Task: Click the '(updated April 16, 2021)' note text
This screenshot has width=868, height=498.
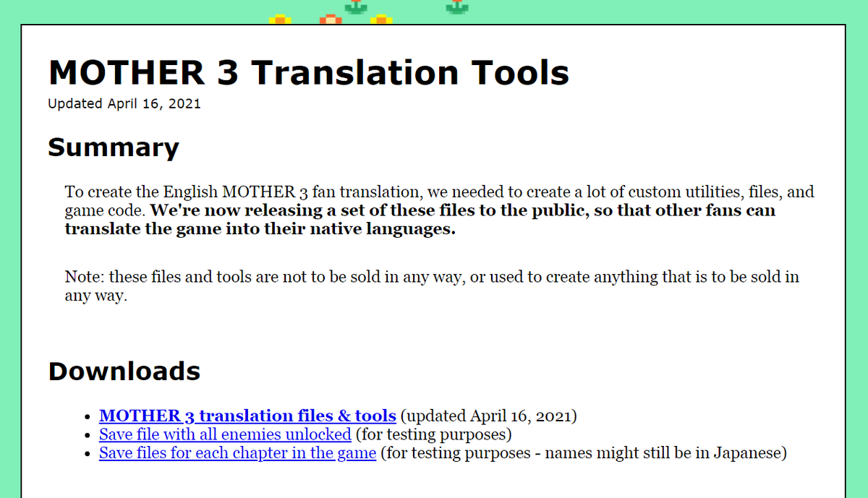Action: pos(488,416)
